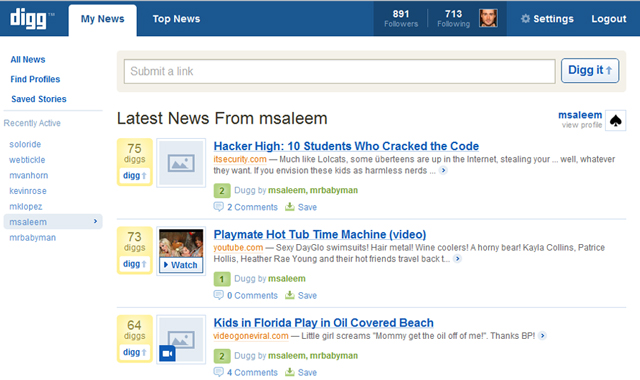Click the arrow beside msaleem in sidebar

coord(95,221)
